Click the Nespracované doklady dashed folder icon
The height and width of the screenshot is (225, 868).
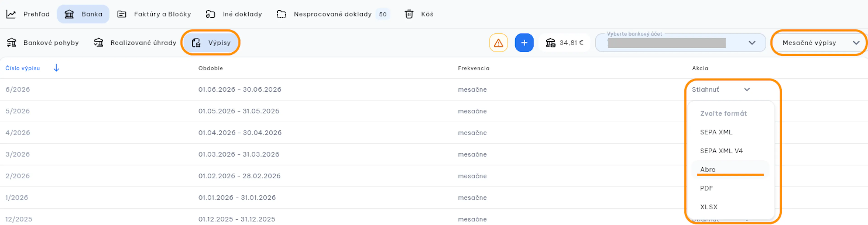click(x=281, y=14)
